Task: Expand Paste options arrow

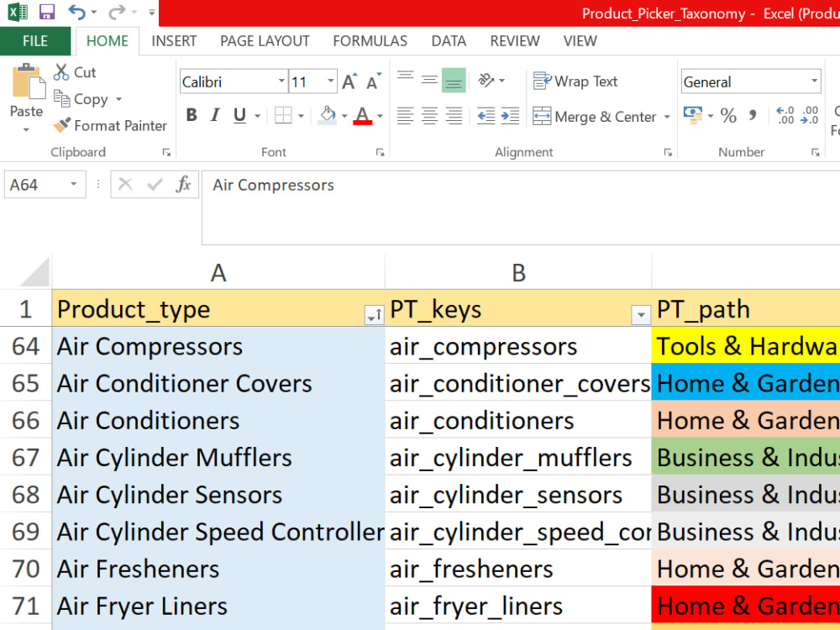Action: (26, 129)
